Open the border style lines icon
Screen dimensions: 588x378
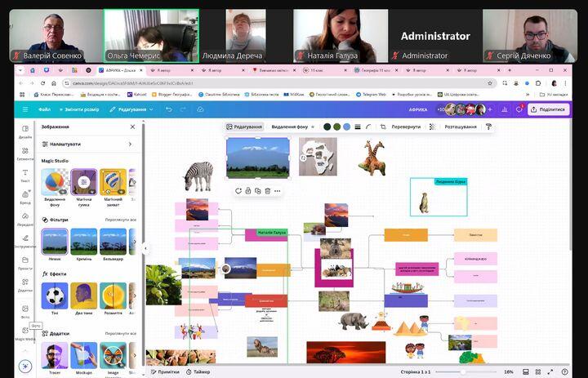pyautogui.click(x=358, y=127)
